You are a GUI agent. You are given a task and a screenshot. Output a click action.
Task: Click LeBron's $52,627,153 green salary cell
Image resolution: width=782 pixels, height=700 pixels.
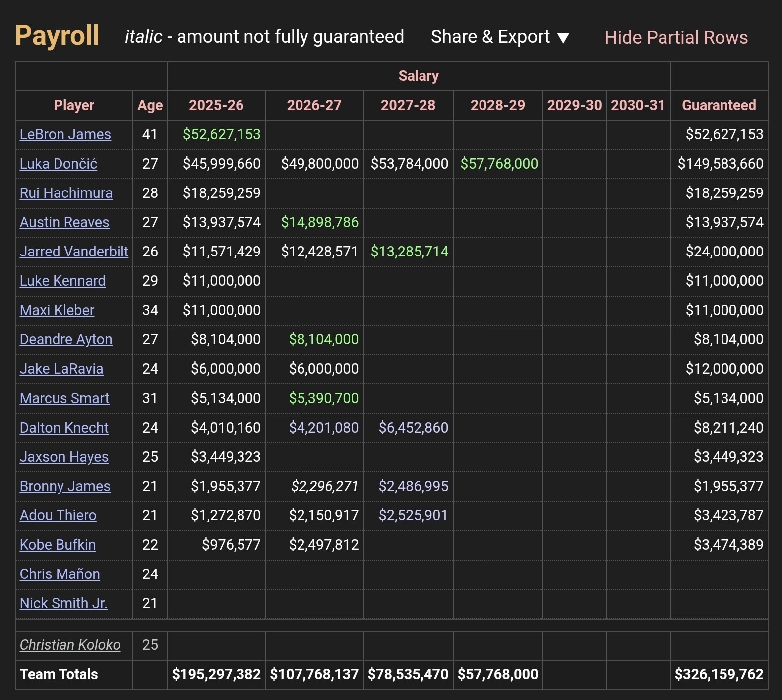coord(222,134)
